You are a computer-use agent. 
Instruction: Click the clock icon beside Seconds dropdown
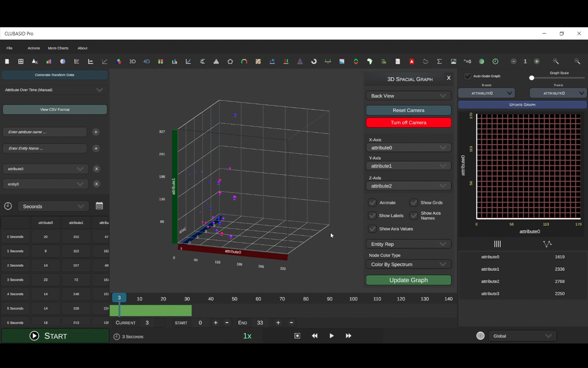point(8,206)
